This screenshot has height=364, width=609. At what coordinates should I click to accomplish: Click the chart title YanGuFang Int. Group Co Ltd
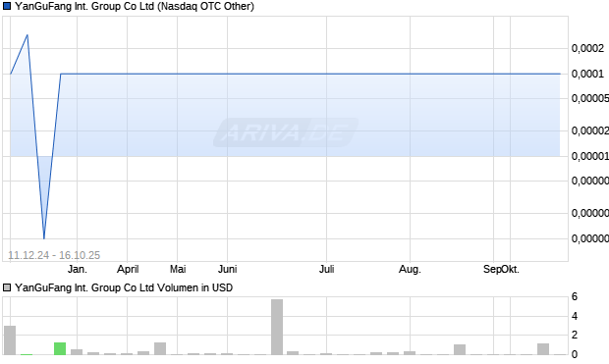point(134,6)
